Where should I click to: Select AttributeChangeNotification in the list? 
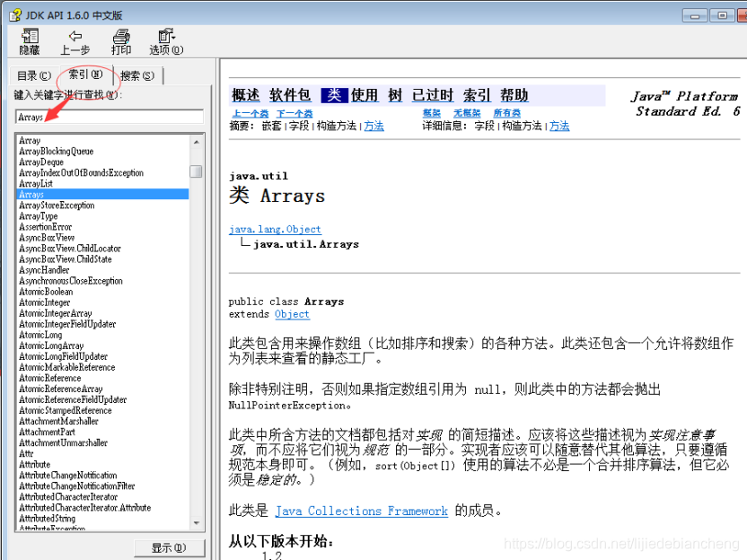(67, 476)
